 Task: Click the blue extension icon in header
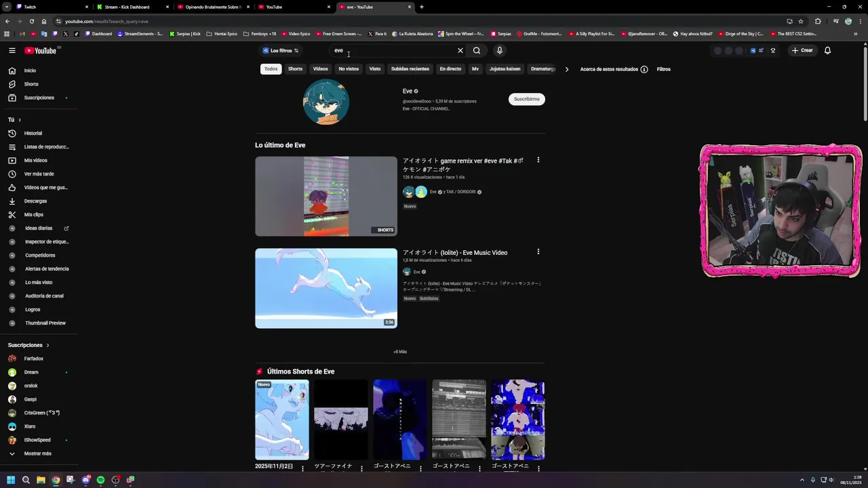pos(753,50)
